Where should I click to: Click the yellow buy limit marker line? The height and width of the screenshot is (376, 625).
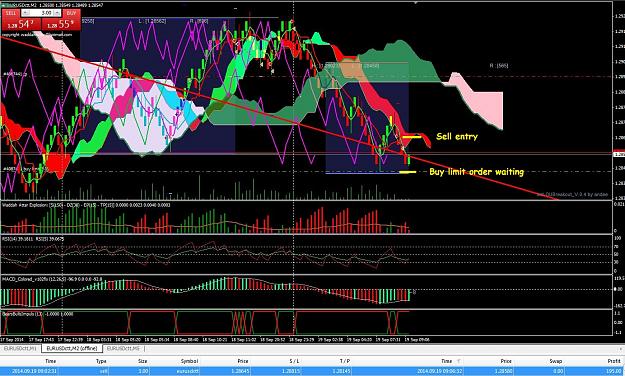point(407,172)
